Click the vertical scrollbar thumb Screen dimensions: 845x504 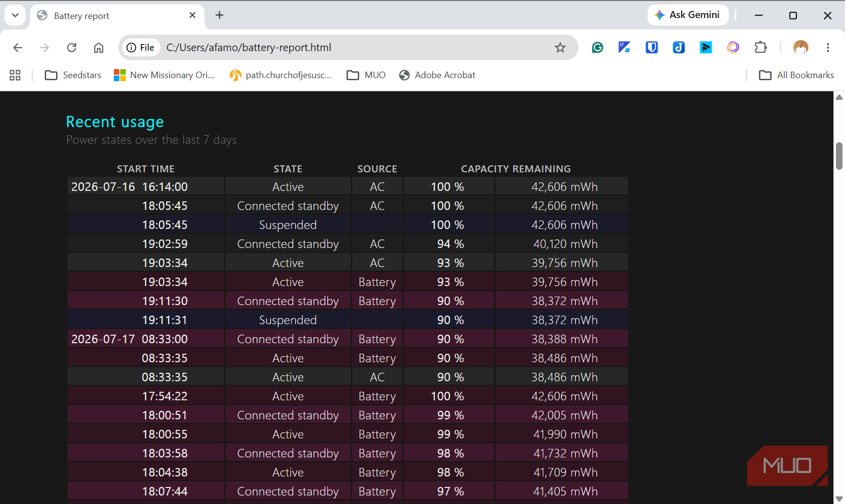coord(839,156)
